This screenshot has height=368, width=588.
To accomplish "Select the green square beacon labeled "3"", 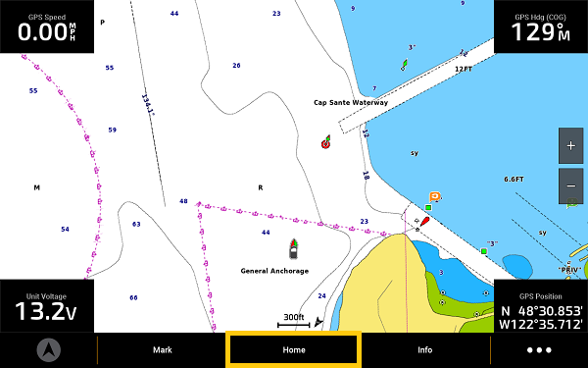I will coord(484,251).
